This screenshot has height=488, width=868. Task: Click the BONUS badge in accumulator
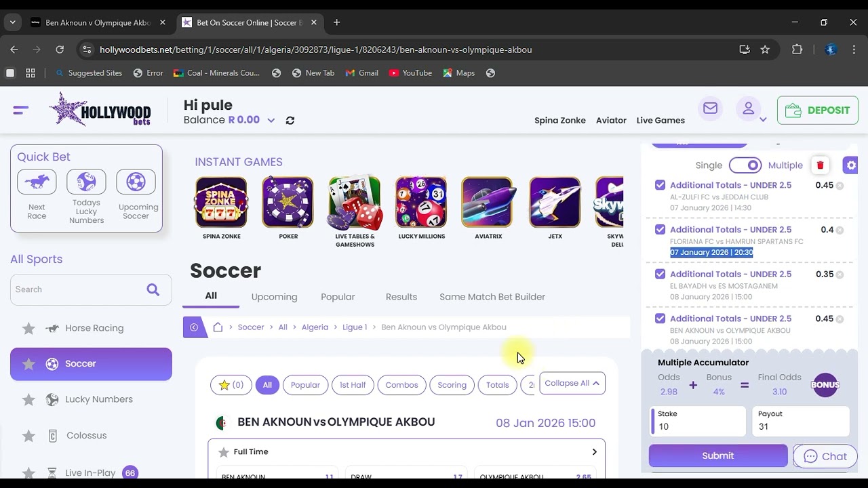tap(825, 385)
